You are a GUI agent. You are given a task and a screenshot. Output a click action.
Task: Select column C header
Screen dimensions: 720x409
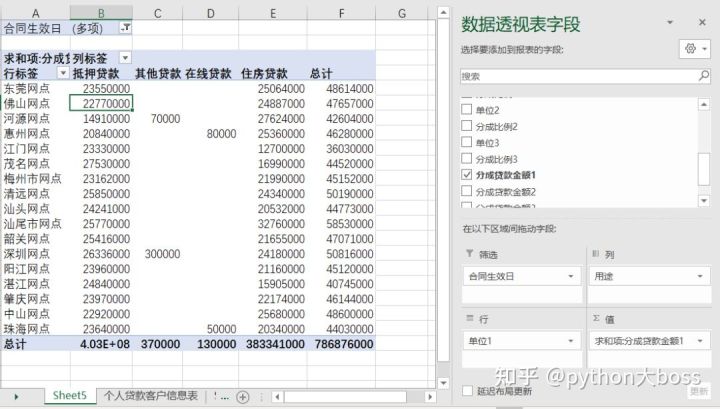tap(158, 13)
